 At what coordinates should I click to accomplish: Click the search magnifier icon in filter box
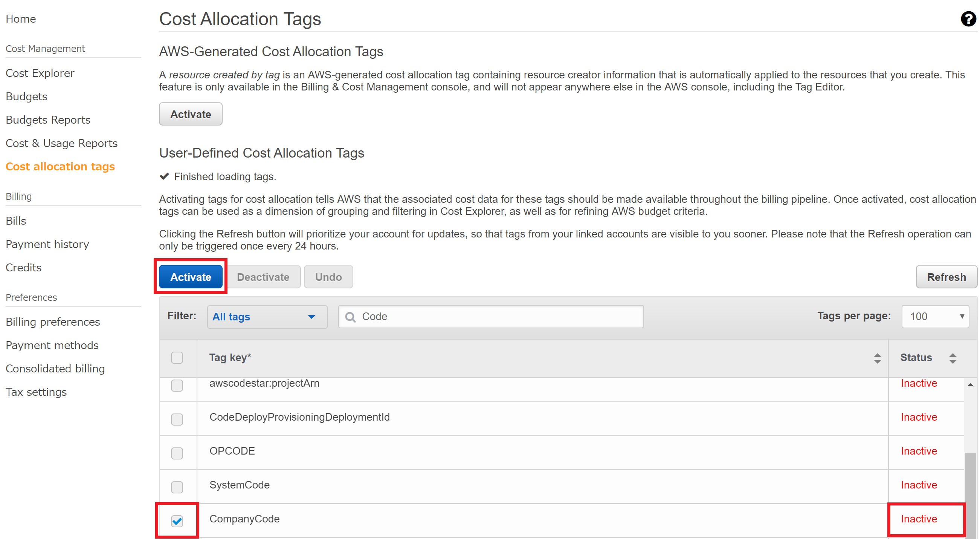coord(350,317)
